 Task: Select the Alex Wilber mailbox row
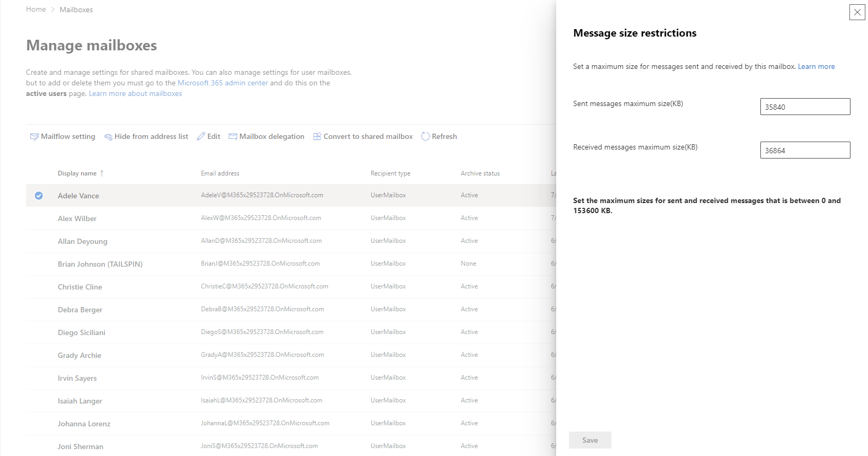pos(77,218)
